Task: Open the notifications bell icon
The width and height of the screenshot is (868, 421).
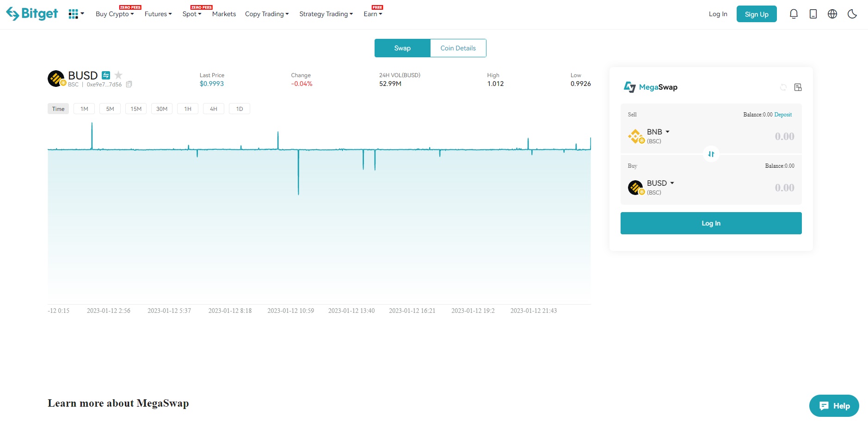Action: [794, 14]
